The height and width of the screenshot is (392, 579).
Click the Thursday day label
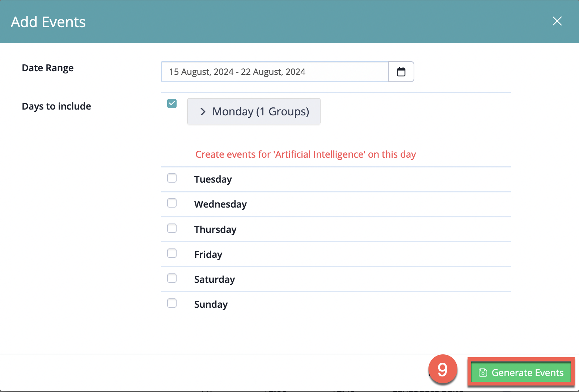(x=215, y=230)
